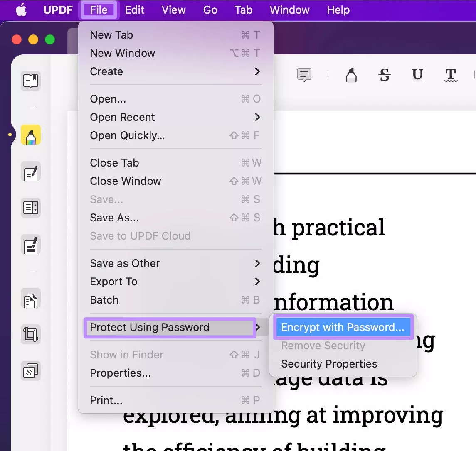Open the Watermark tools sidebar icon
The width and height of the screenshot is (476, 451).
click(x=31, y=370)
